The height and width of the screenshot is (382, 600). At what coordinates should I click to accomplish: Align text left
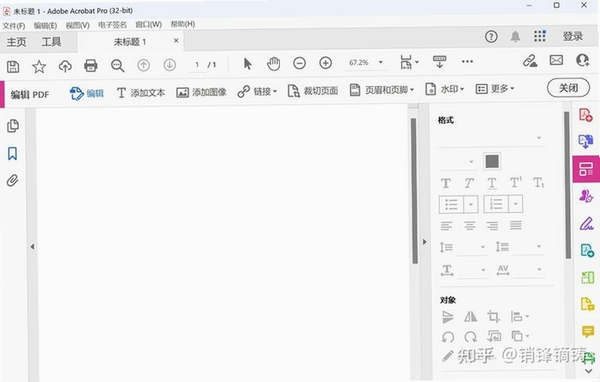(446, 226)
